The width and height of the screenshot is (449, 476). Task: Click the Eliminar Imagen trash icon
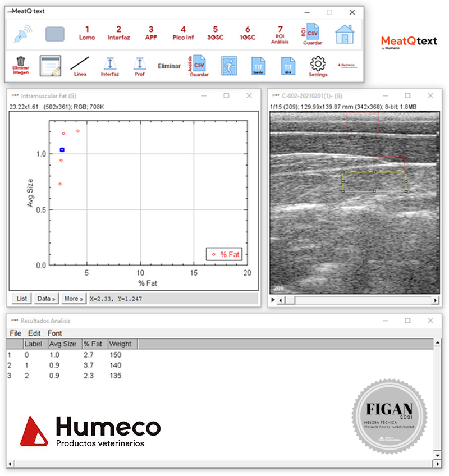tap(21, 66)
